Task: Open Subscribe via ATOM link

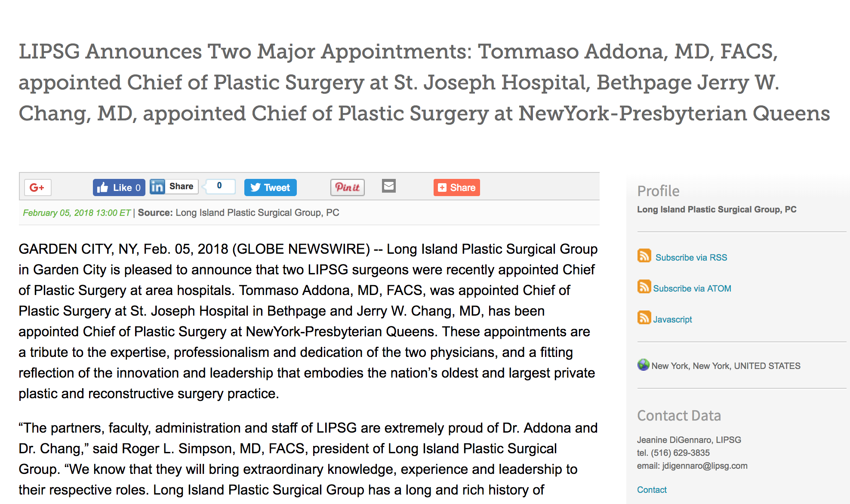Action: pyautogui.click(x=692, y=289)
